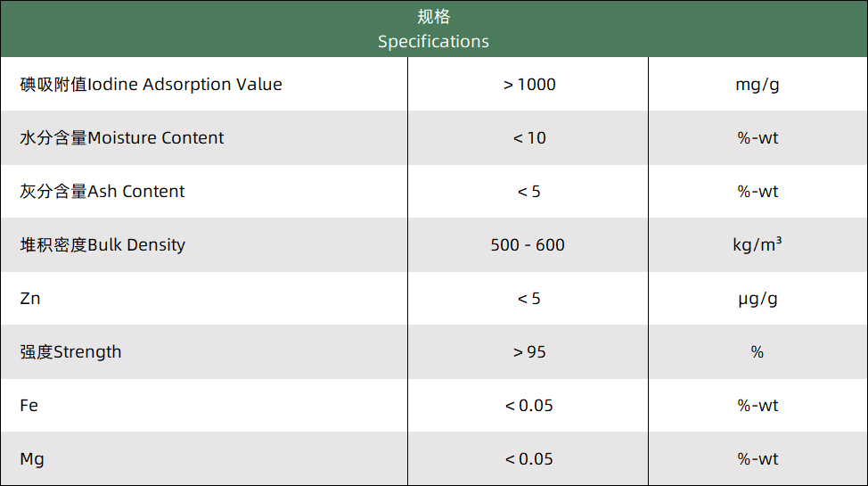Click the µg/g unit cell
This screenshot has width=868, height=486.
coord(757,299)
